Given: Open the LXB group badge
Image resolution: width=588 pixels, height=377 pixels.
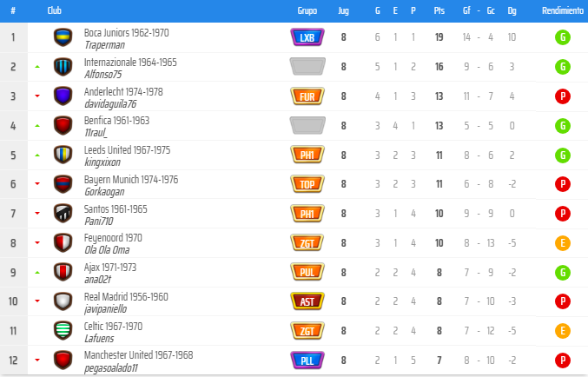Looking at the screenshot, I should tap(307, 37).
